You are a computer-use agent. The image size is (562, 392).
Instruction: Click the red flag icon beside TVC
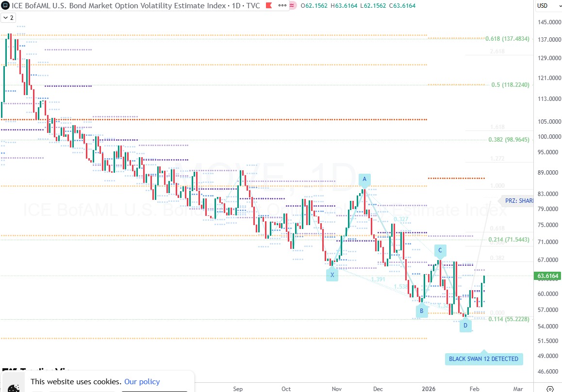(267, 6)
